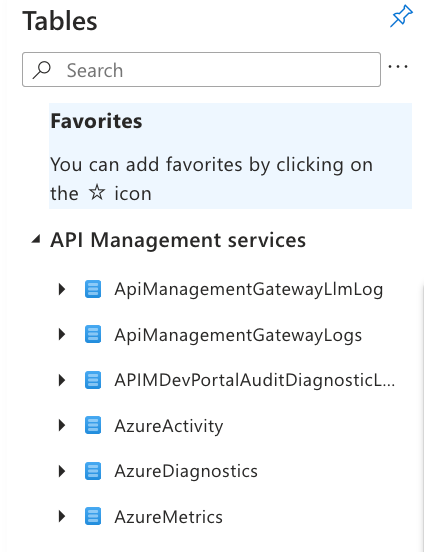Click the AzureActivity table icon

click(93, 425)
